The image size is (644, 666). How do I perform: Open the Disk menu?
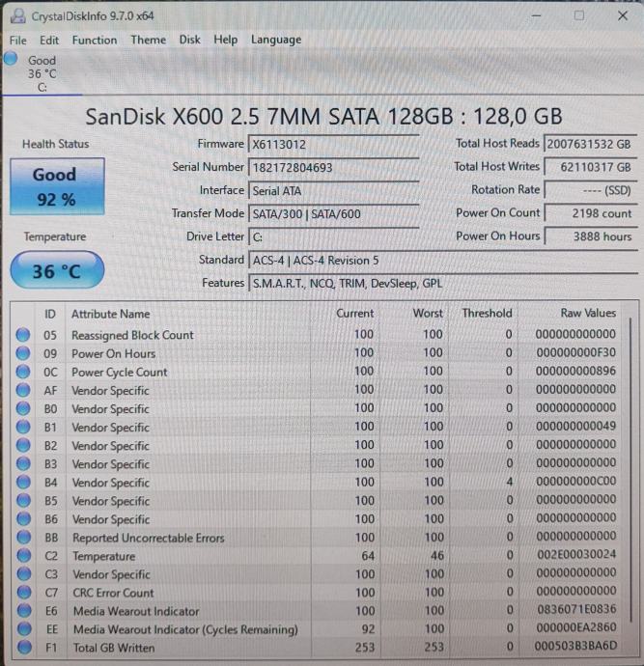point(189,40)
